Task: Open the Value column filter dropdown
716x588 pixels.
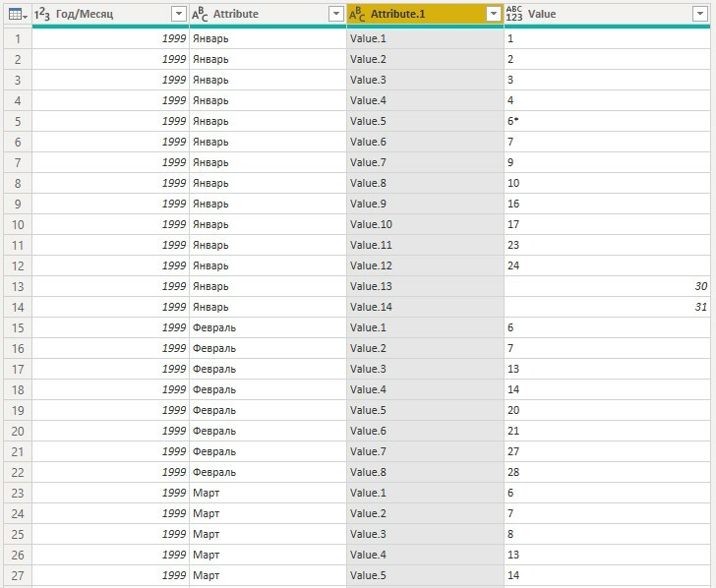Action: coord(700,14)
